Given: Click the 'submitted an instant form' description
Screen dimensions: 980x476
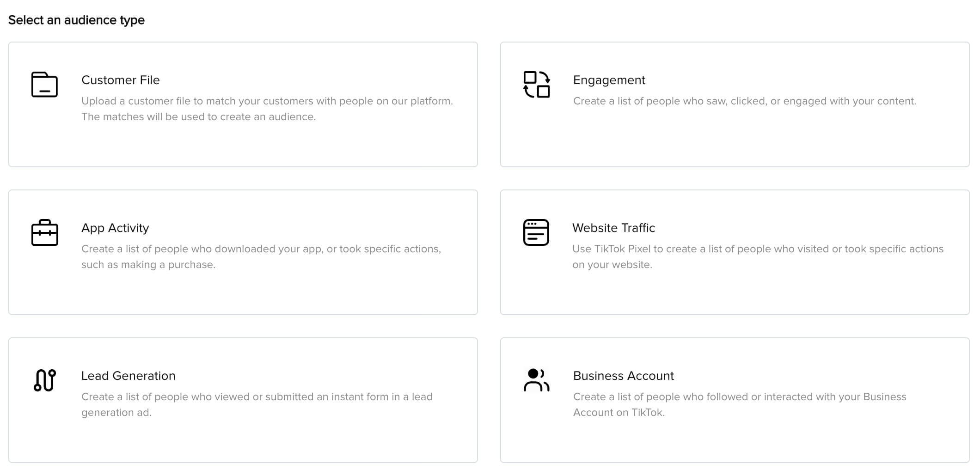Looking at the screenshot, I should click(257, 397).
